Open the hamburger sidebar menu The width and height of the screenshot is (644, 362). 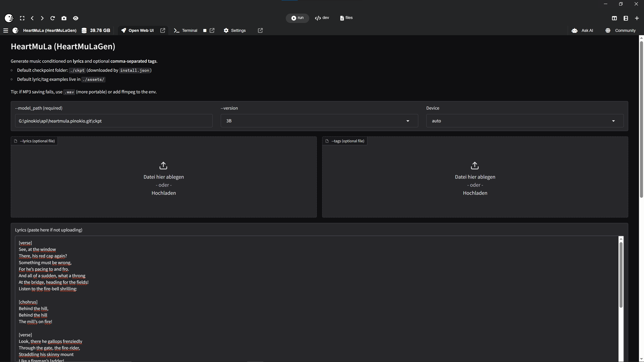click(x=6, y=31)
